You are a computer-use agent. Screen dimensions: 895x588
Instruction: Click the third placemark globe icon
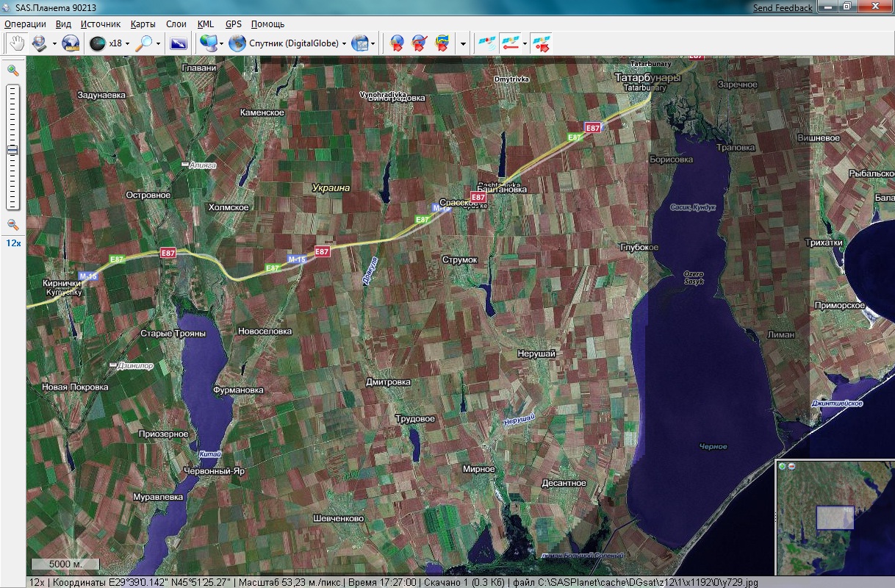point(442,43)
